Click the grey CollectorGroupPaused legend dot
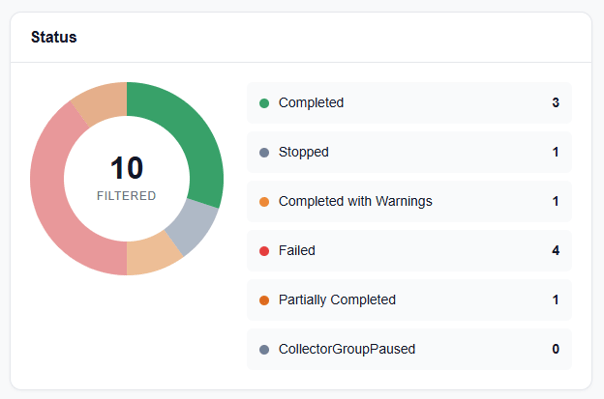Viewport: 604px width, 399px height. coord(264,350)
